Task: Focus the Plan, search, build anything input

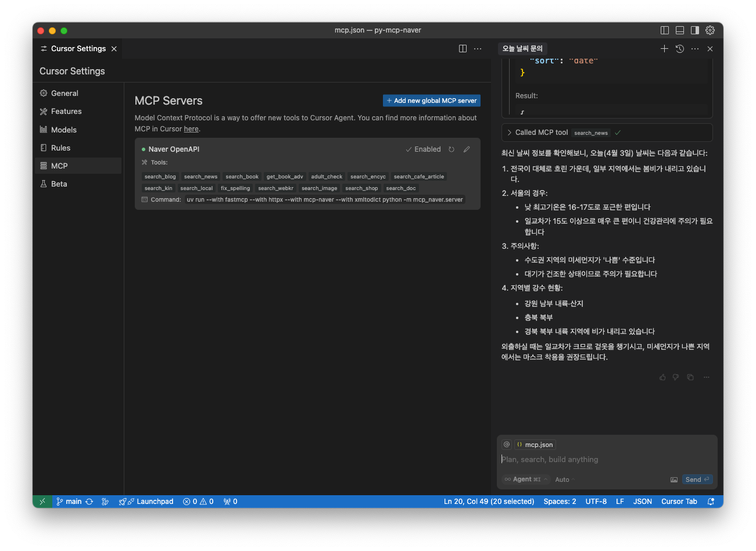Action: click(x=607, y=460)
